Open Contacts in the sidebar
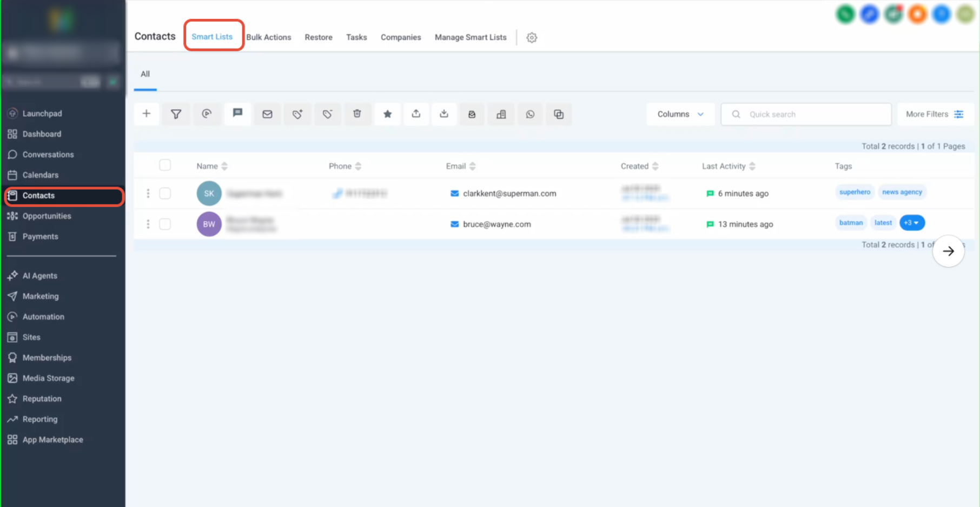The height and width of the screenshot is (507, 980). coord(64,196)
